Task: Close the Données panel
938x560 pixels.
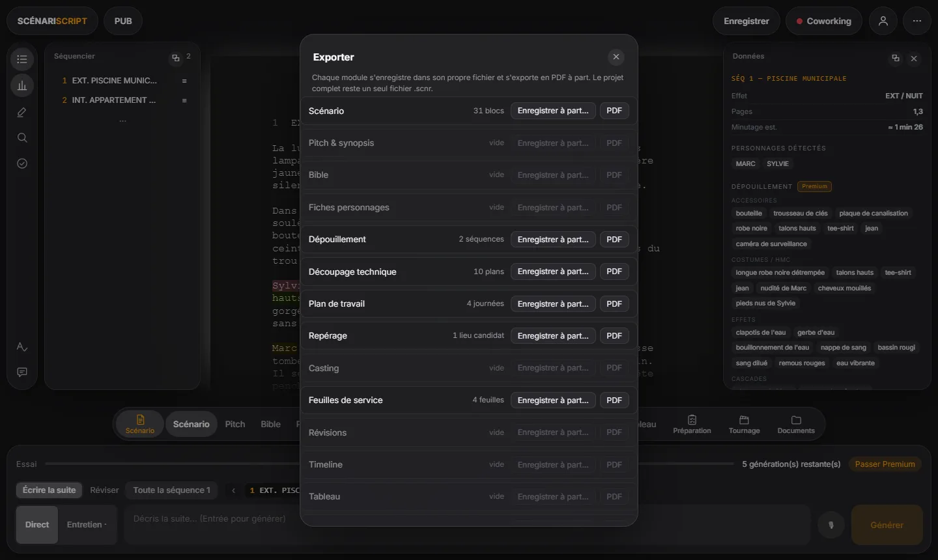Action: [x=914, y=58]
